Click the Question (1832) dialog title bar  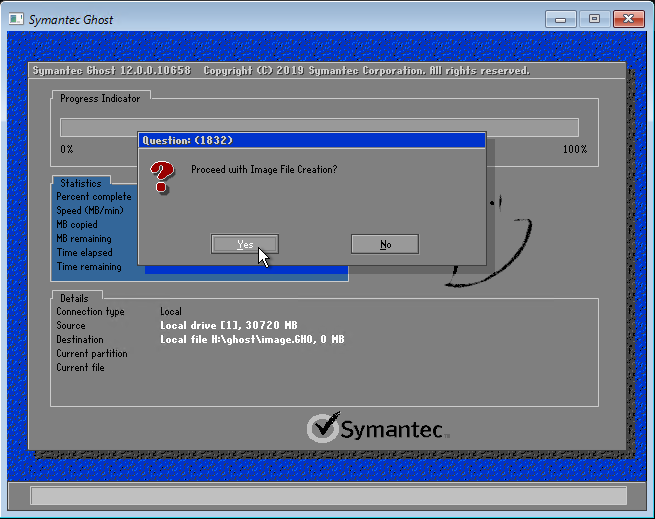[x=312, y=140]
